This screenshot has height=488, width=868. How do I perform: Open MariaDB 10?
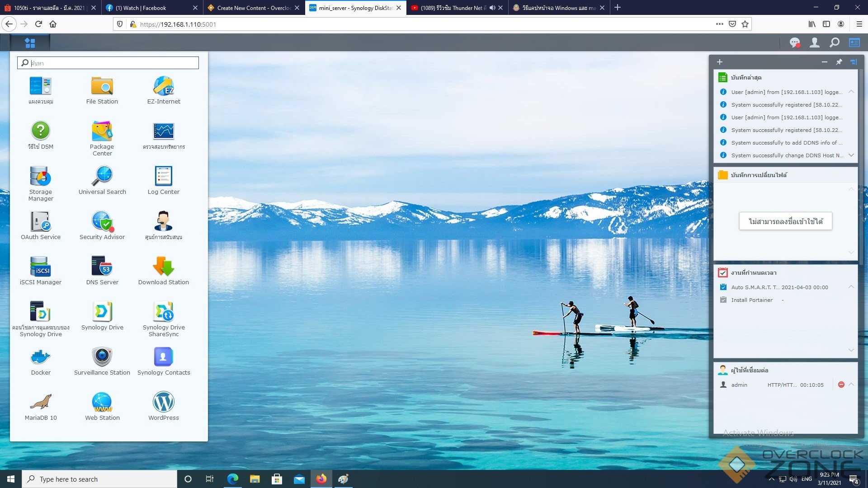point(41,402)
